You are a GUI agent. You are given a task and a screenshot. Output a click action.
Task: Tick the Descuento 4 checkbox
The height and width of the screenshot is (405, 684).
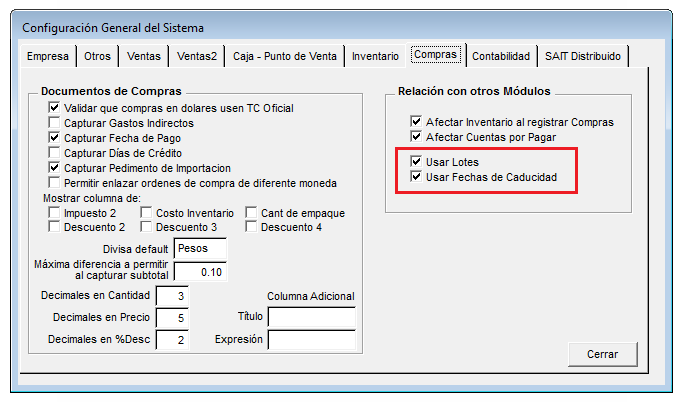coord(251,227)
